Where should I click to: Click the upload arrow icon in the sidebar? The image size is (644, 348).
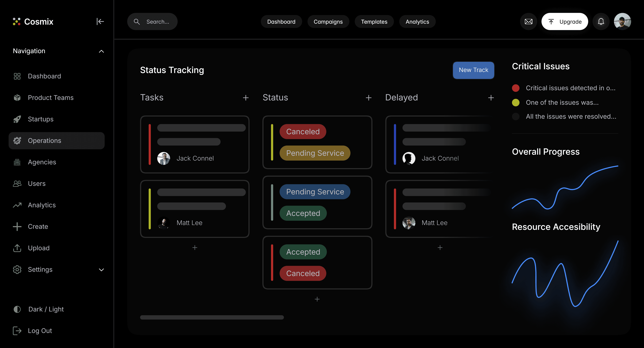coord(17,248)
